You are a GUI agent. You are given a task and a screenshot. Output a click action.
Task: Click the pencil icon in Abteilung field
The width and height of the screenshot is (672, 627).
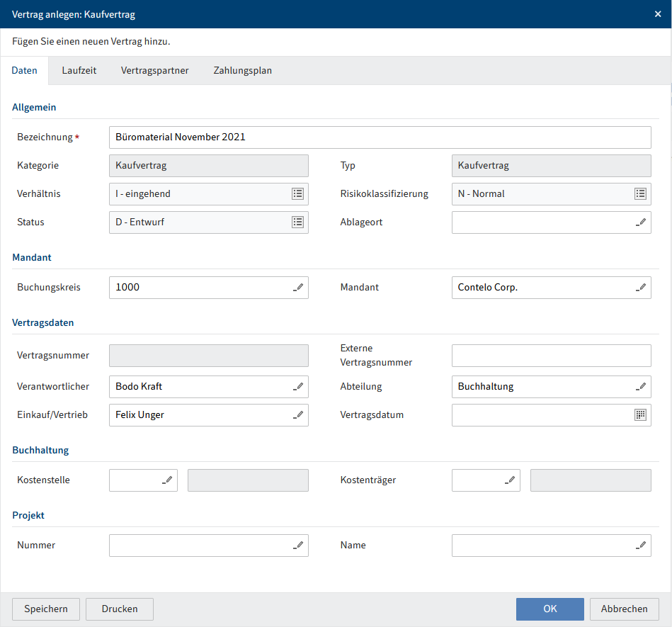641,387
